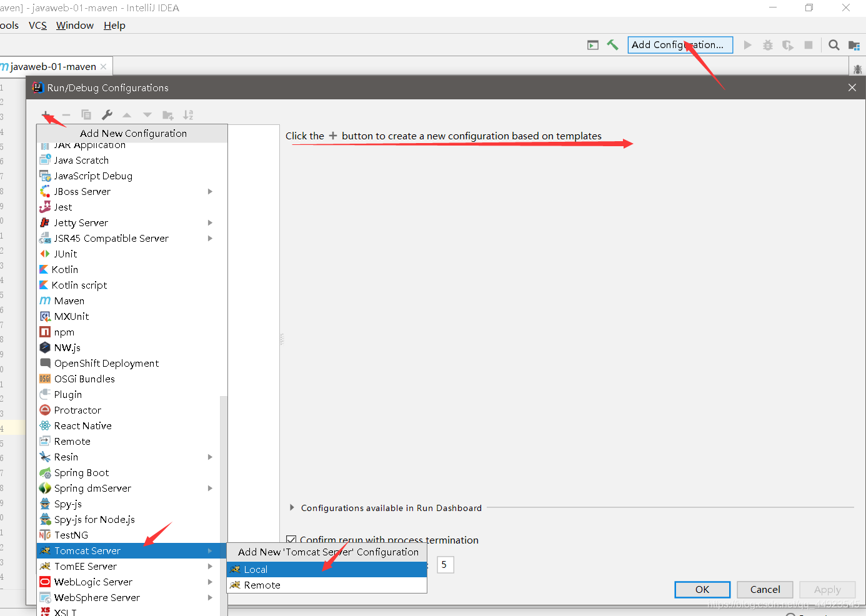Select OSGi Bundles configuration type

pos(132,379)
